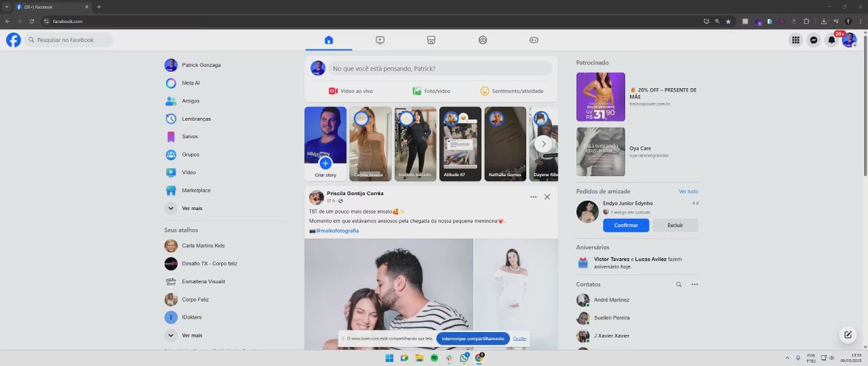Viewport: 868px width, 366px height.
Task: Click the Ocultar link in sharing bar
Action: pyautogui.click(x=519, y=338)
